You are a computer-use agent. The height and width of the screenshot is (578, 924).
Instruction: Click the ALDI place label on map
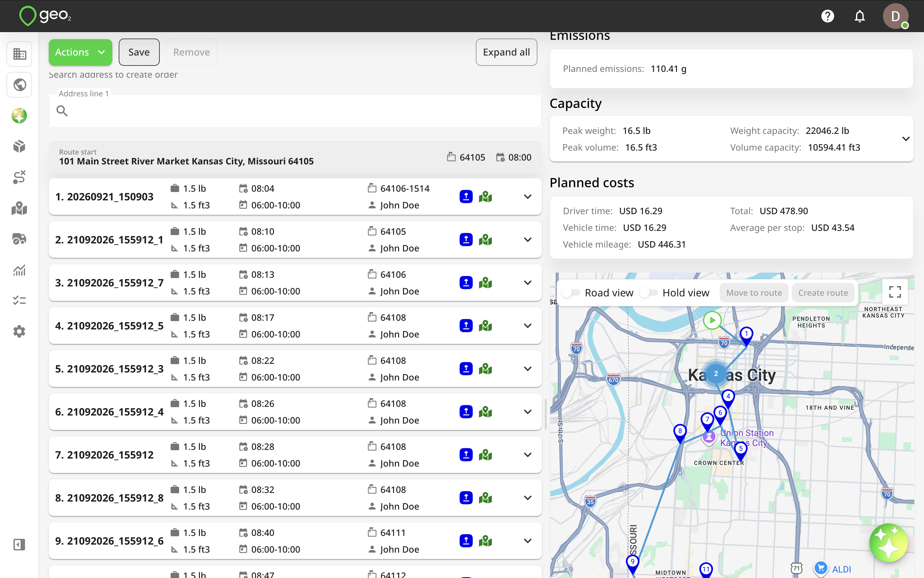pyautogui.click(x=841, y=569)
